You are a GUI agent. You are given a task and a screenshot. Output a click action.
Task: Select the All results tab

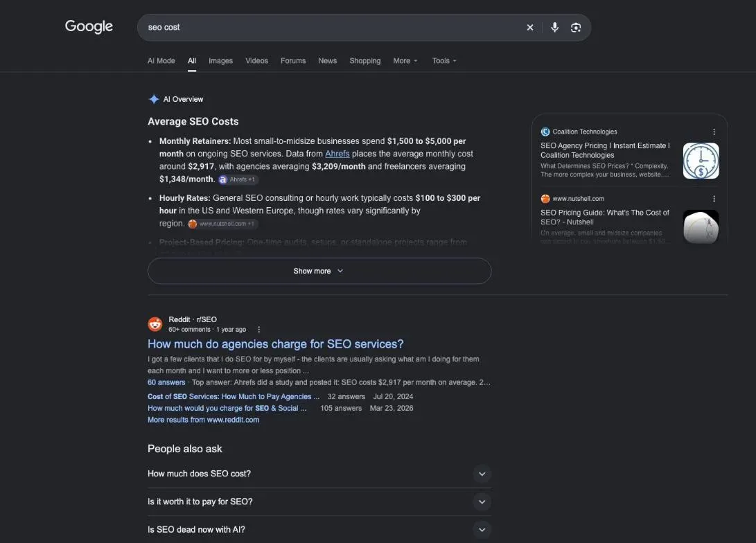192,61
